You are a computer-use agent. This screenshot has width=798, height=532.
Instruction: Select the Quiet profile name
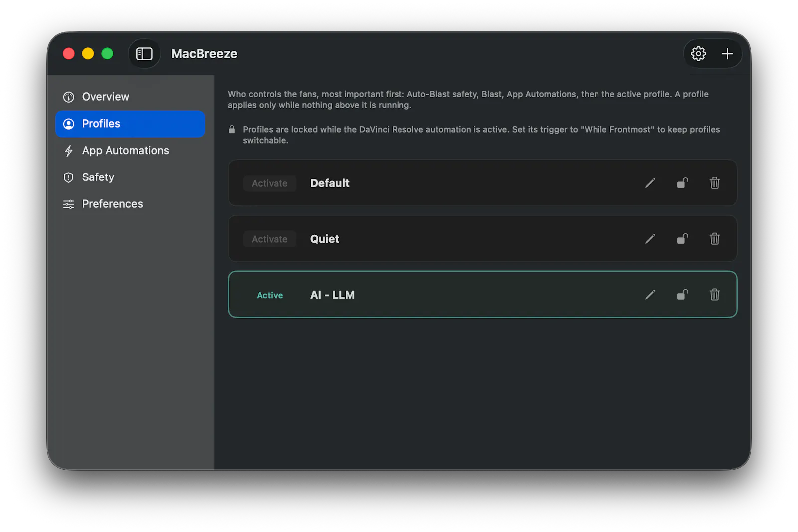point(325,239)
